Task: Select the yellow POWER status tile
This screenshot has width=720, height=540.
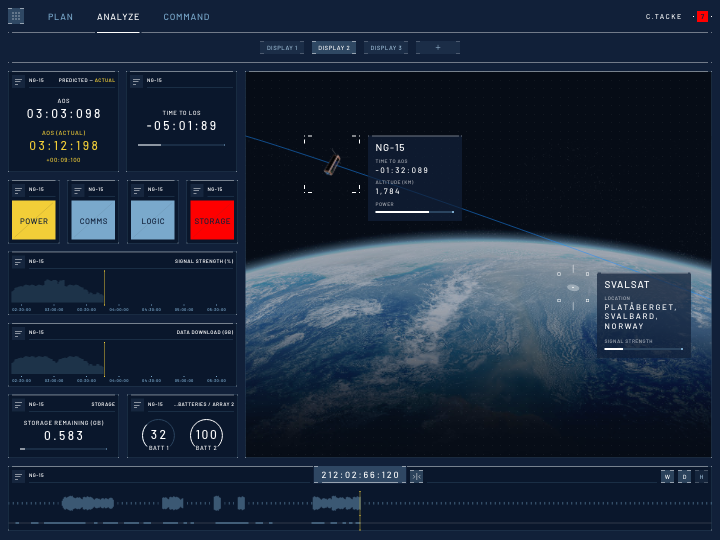Action: click(x=34, y=220)
